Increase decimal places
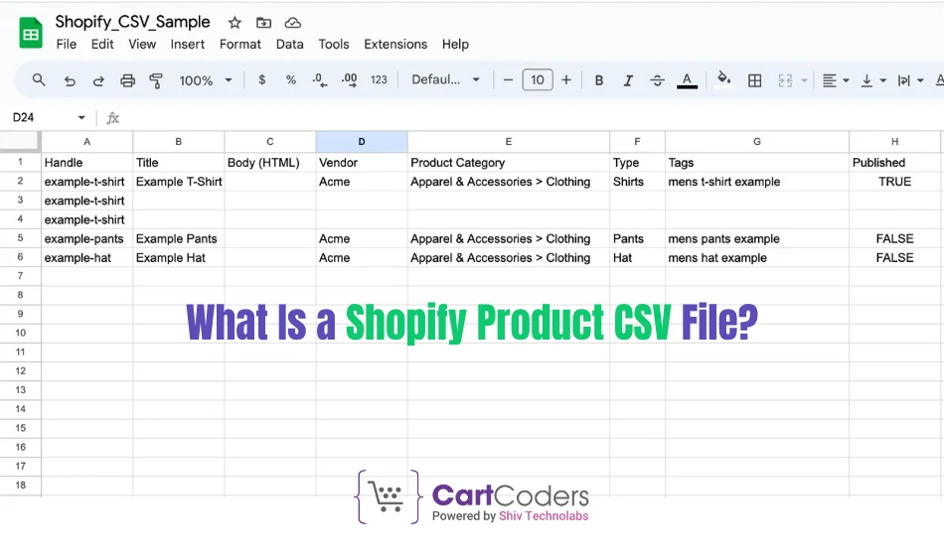 [x=349, y=80]
